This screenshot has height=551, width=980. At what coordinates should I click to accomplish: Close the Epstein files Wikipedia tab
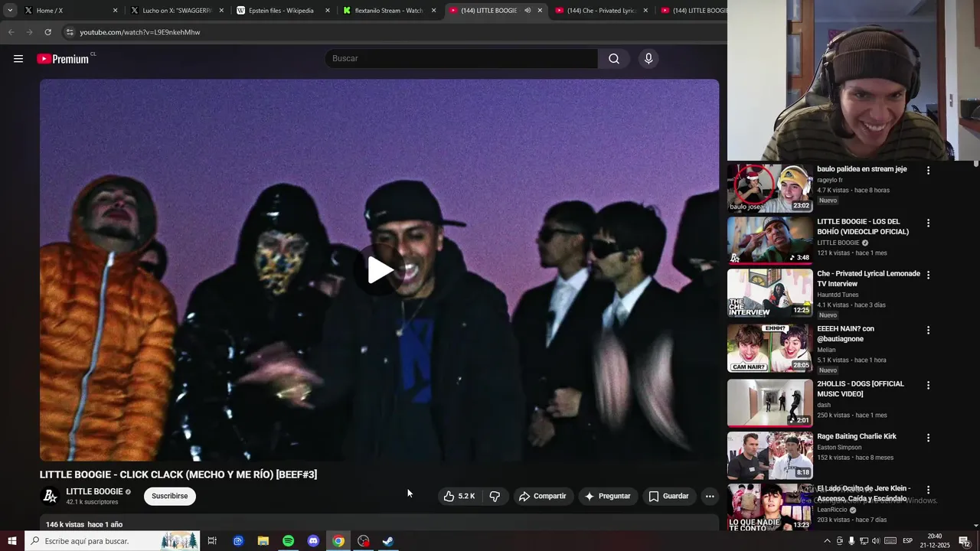[x=328, y=11]
